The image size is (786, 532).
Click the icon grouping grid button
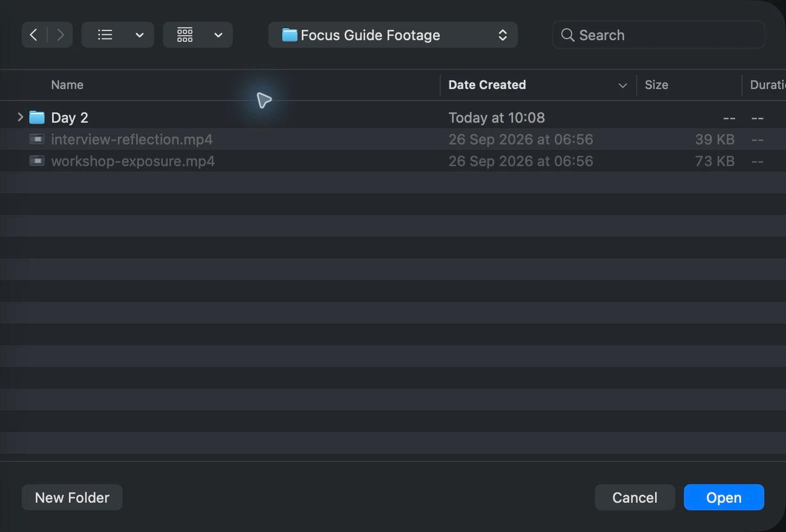point(185,35)
